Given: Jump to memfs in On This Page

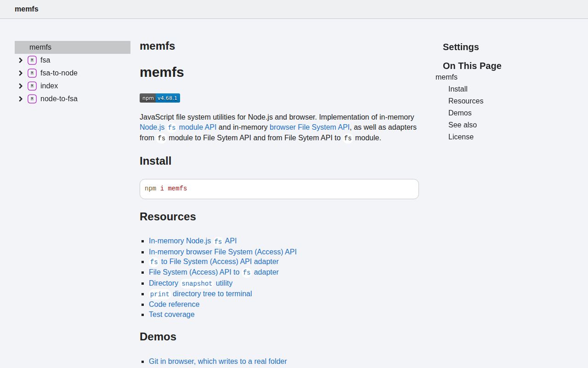Looking at the screenshot, I should (447, 77).
